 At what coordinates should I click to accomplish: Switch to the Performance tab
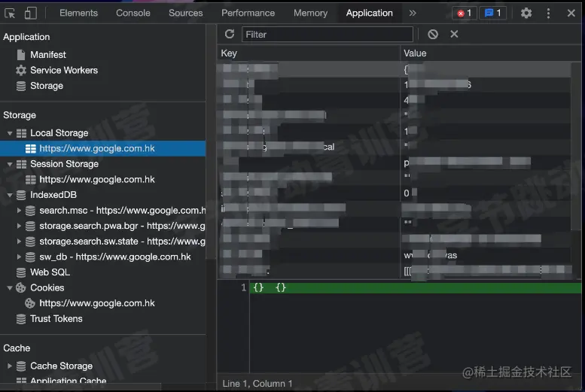click(248, 13)
